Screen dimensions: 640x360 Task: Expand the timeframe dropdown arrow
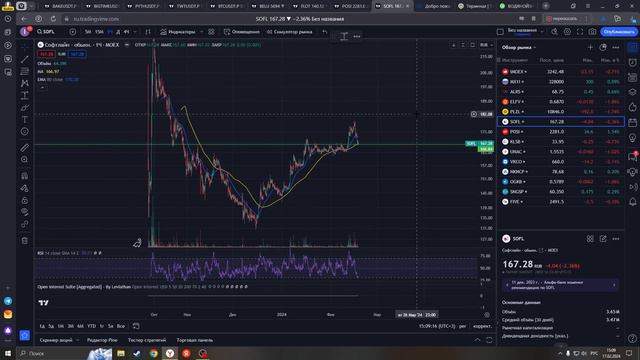point(135,31)
